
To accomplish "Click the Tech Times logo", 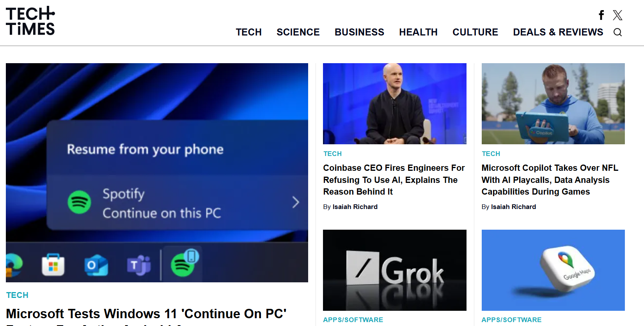I will [x=30, y=21].
